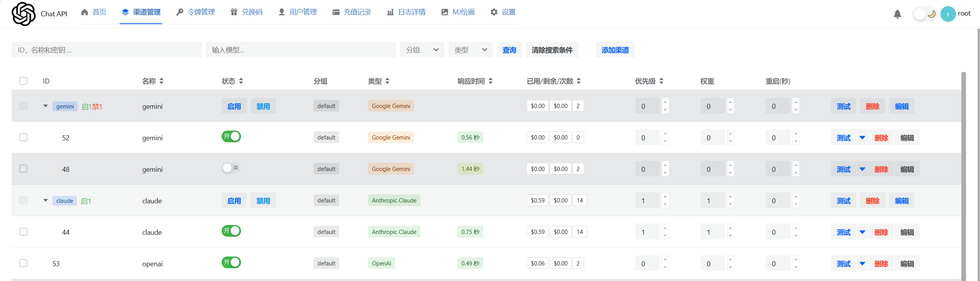The height and width of the screenshot is (281, 980).
Task: Sort by the 状态 column arrows
Action: (x=241, y=81)
